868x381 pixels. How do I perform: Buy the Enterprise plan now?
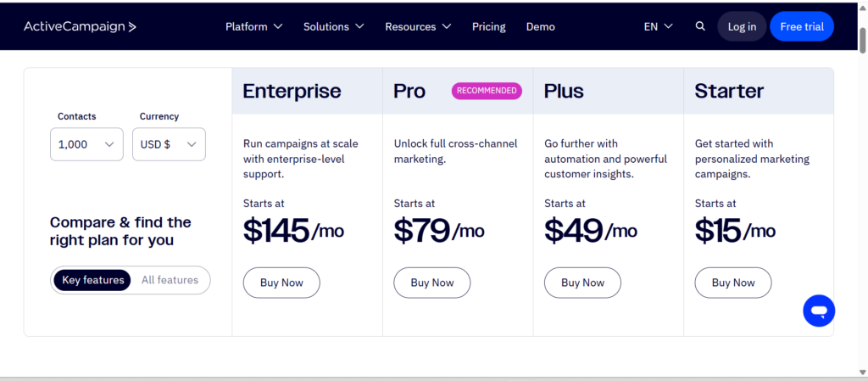pos(281,283)
